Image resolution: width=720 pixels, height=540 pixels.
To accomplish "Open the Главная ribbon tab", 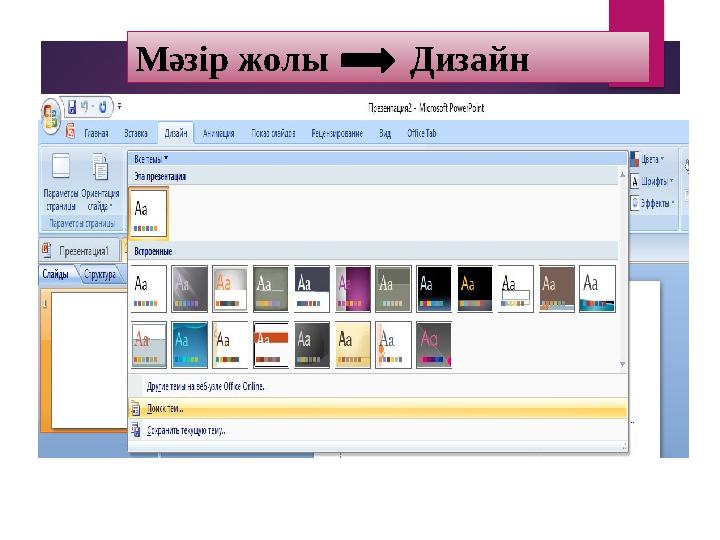I will (x=96, y=134).
